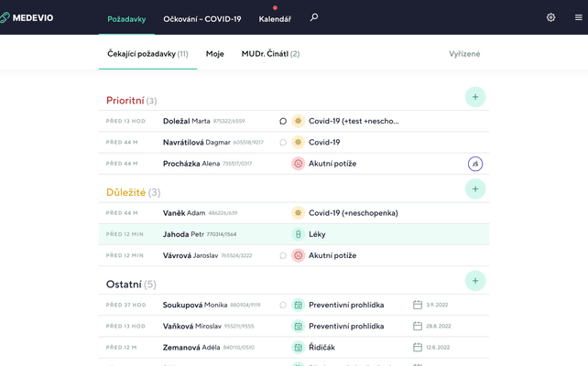
Task: Click the JŠ avatar badge on Procházka row
Action: (474, 164)
